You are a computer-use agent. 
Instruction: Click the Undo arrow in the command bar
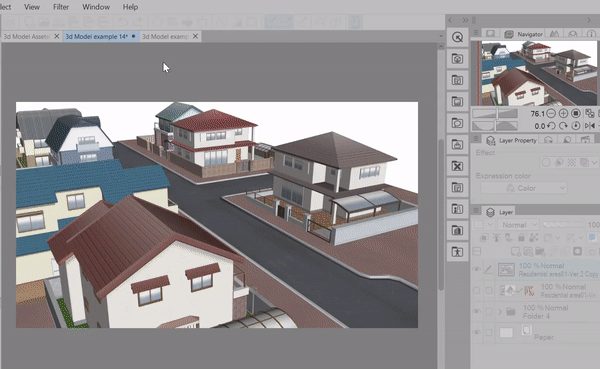(123, 22)
